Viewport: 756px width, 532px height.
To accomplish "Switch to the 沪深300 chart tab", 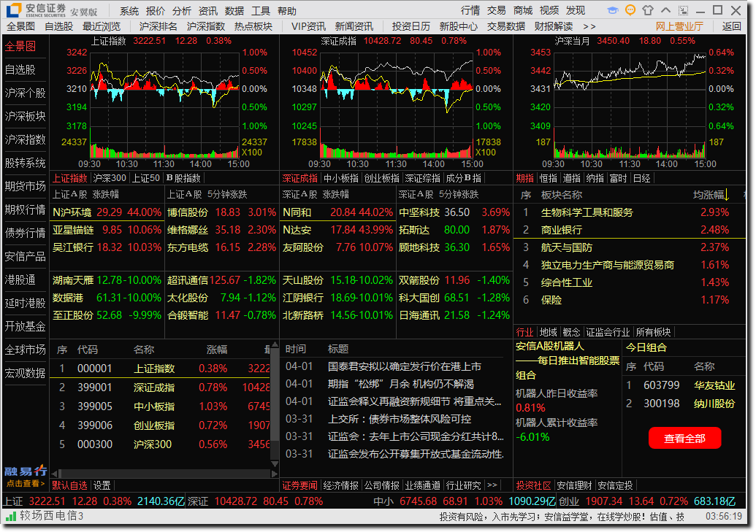I will [x=110, y=178].
